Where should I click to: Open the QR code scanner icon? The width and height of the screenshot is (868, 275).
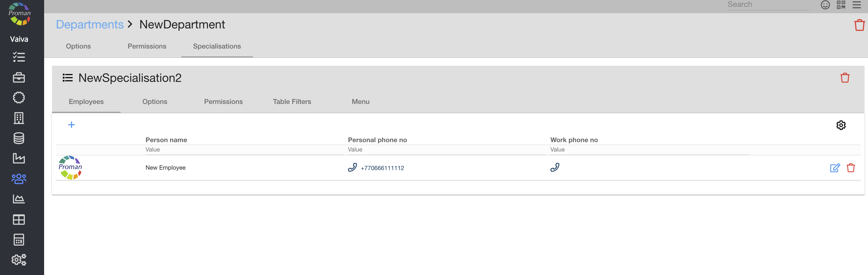[x=841, y=5]
